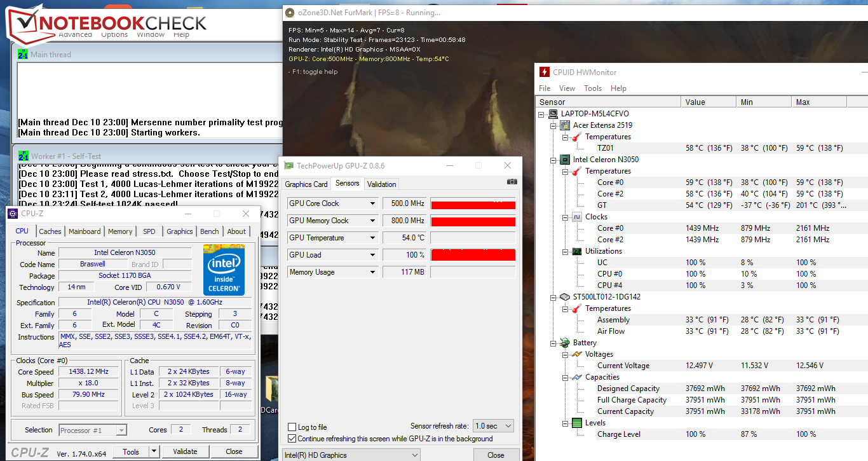Open the View menu in HWMonitor

click(x=567, y=88)
